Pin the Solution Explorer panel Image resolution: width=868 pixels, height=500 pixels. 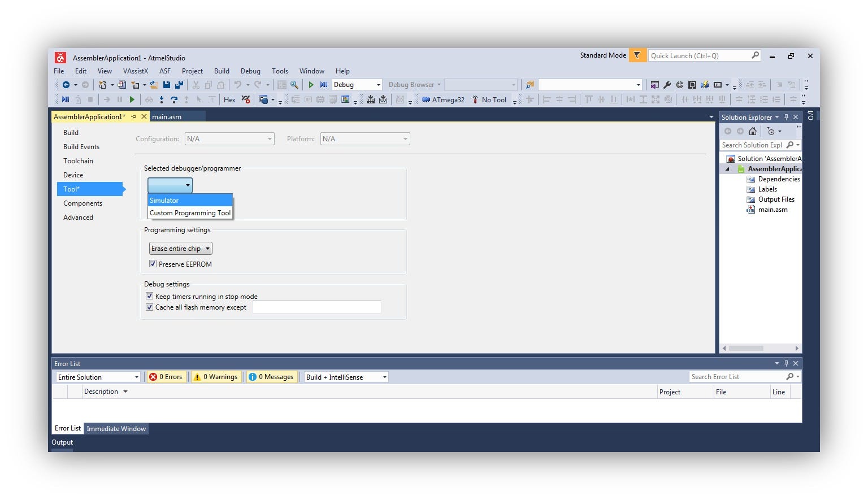[786, 117]
